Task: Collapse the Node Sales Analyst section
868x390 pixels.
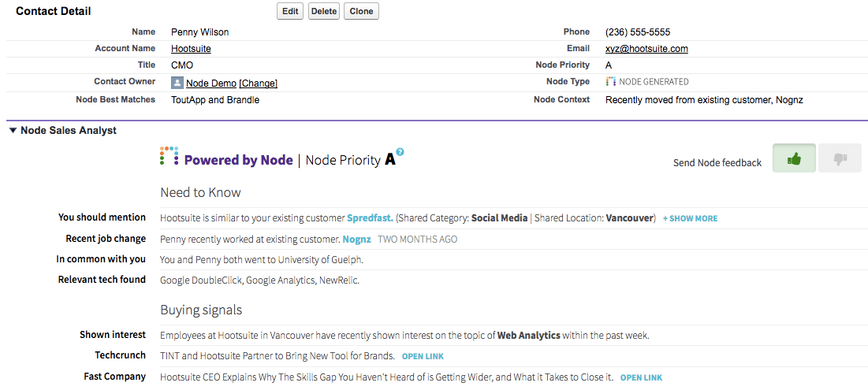Action: click(13, 131)
